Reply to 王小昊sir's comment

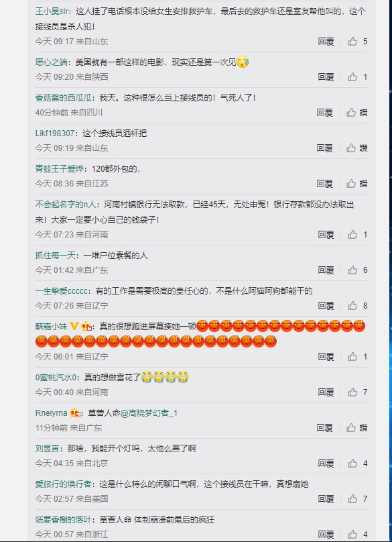tap(326, 42)
